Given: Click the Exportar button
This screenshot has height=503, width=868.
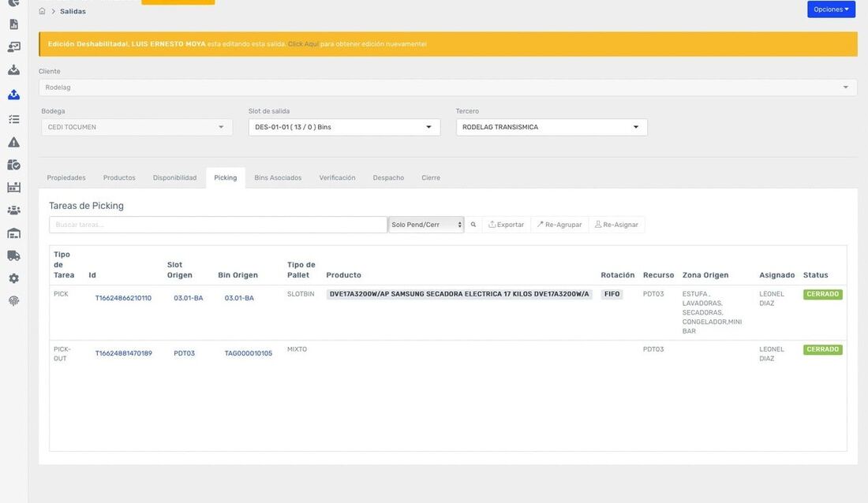Looking at the screenshot, I should [506, 225].
